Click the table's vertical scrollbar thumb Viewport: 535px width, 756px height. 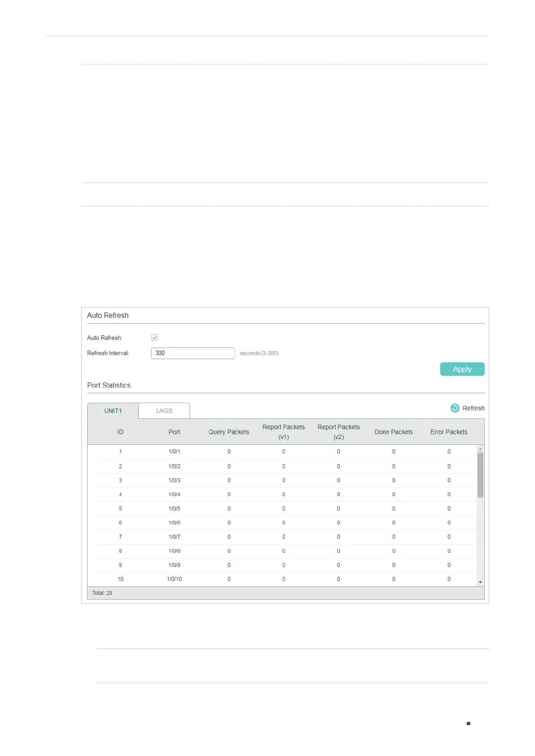(x=480, y=474)
